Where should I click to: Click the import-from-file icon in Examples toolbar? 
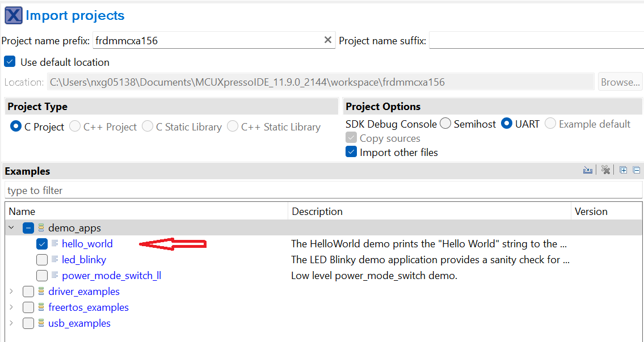coord(588,170)
